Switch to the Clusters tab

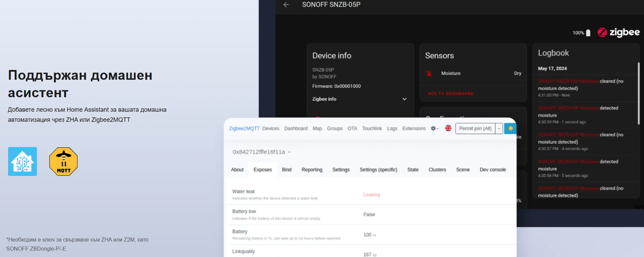click(x=437, y=170)
